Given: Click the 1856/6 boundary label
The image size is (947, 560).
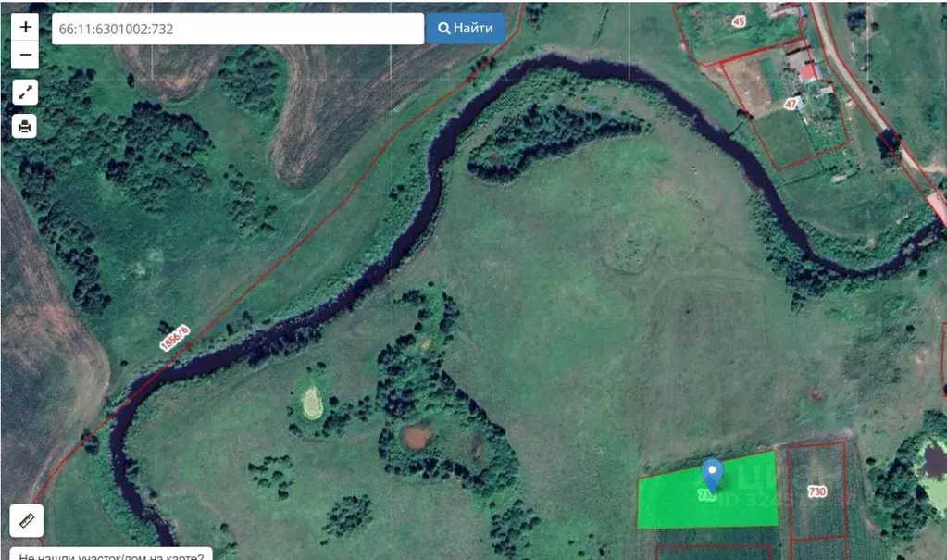Looking at the screenshot, I should click(175, 338).
